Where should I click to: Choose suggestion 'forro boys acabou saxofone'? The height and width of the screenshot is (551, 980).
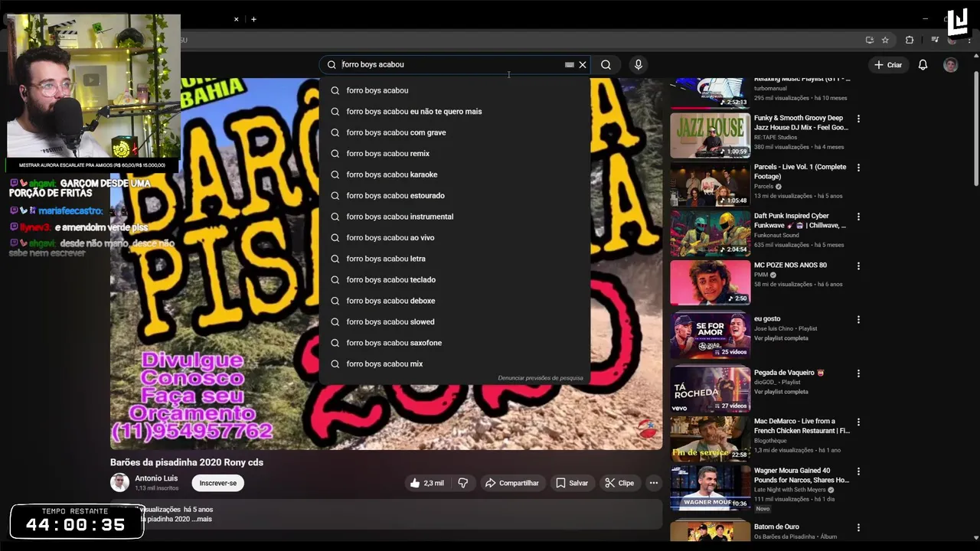click(x=455, y=343)
